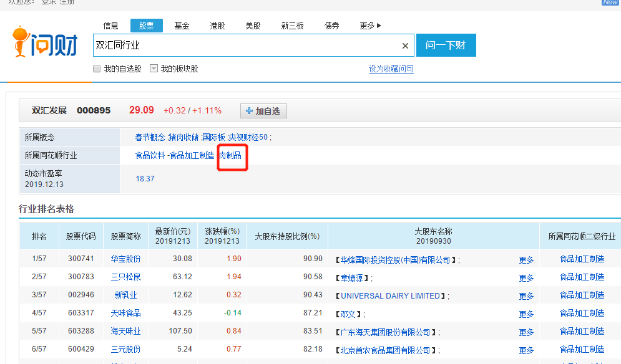Screen dimensions: 621x364
Task: Tick the 我的自选股 checkbox
Action: coord(97,69)
